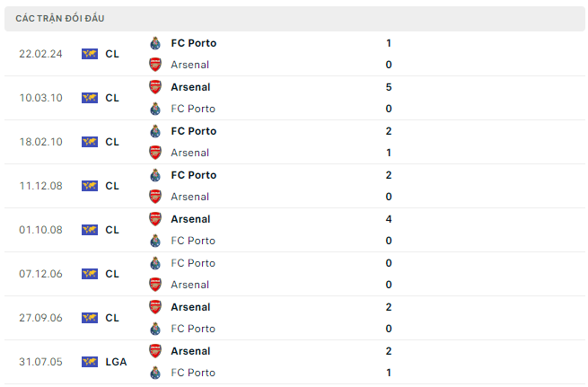Select the 07.12.06 match date

point(40,274)
